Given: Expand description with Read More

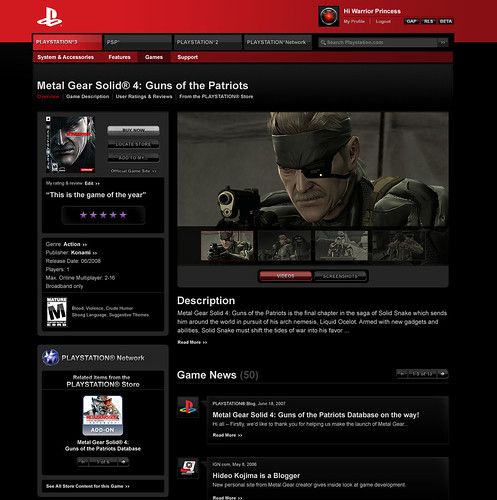Looking at the screenshot, I should (192, 342).
